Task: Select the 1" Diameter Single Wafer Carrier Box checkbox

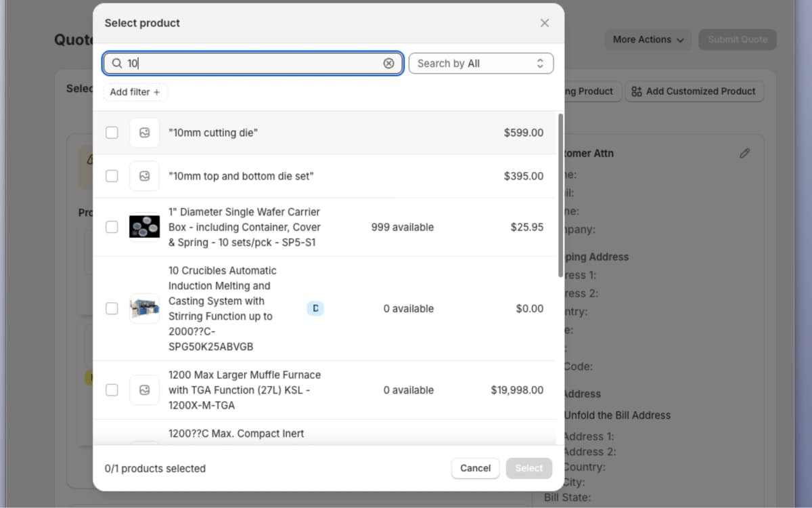Action: pos(112,227)
